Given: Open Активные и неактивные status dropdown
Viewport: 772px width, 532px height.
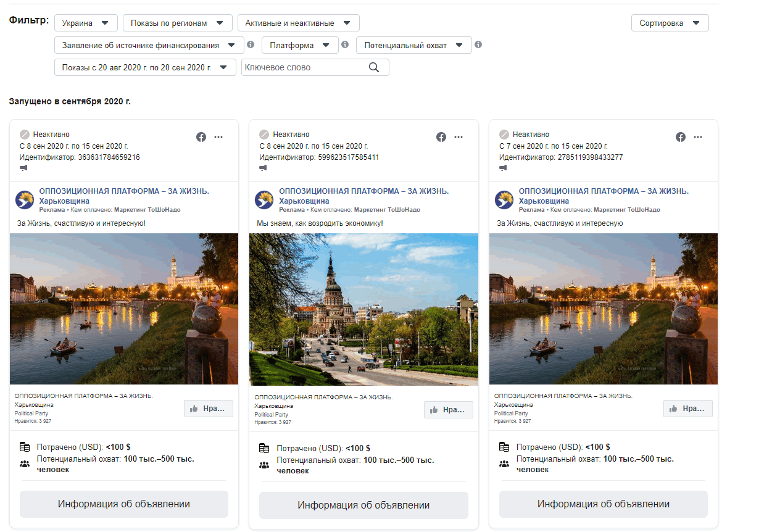Looking at the screenshot, I should (298, 23).
